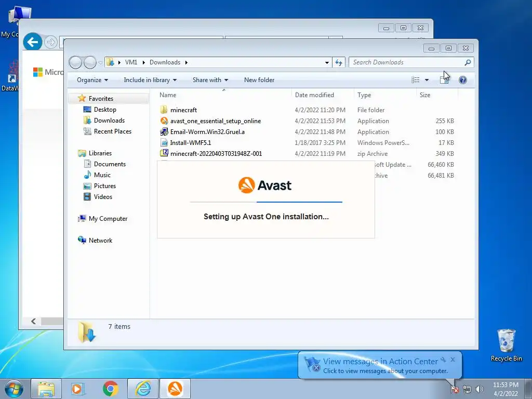Launch Windows Media Player from taskbar

point(78,389)
